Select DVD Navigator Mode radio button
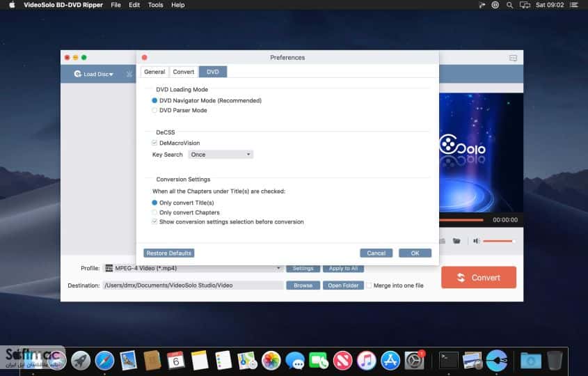Viewport: 588px width, 376px height. 154,100
